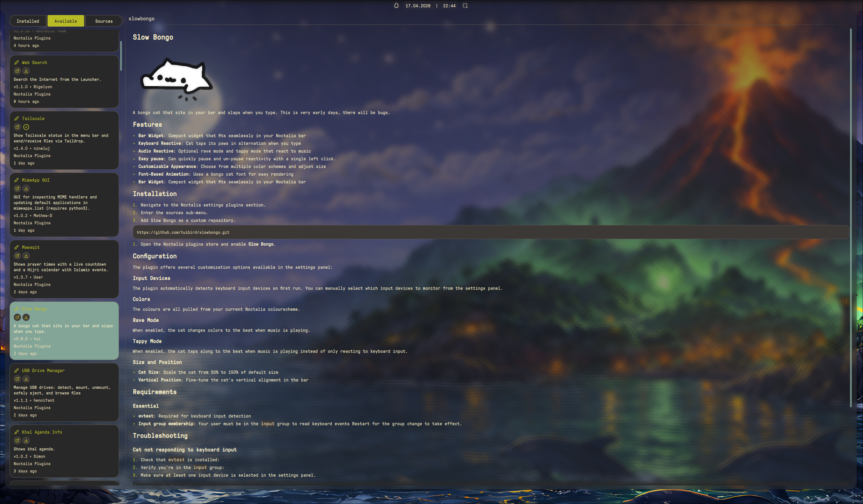This screenshot has width=863, height=504.
Task: Click the left plugin list scrollbar
Action: pos(121,56)
